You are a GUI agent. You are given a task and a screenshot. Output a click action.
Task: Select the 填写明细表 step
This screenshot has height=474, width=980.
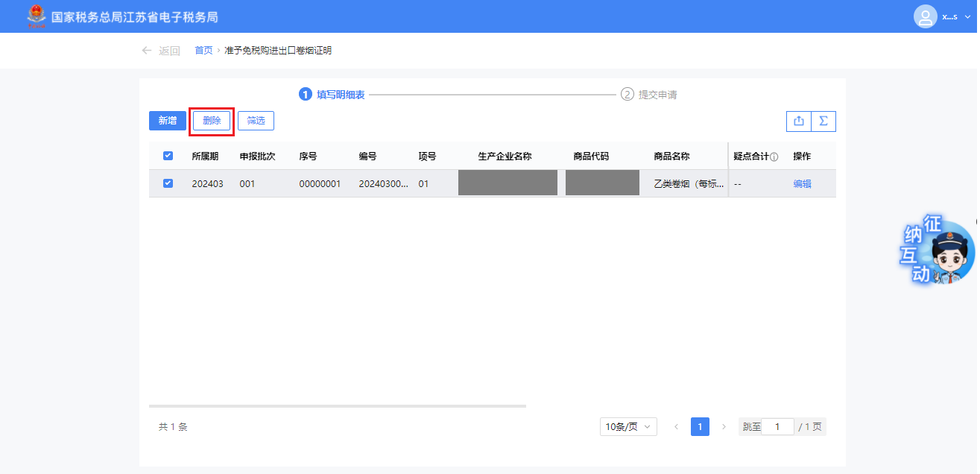[x=332, y=95]
